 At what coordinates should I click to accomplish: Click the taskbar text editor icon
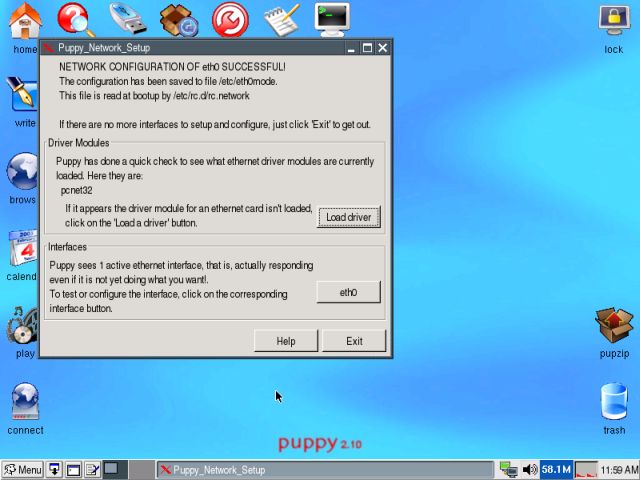click(x=93, y=470)
